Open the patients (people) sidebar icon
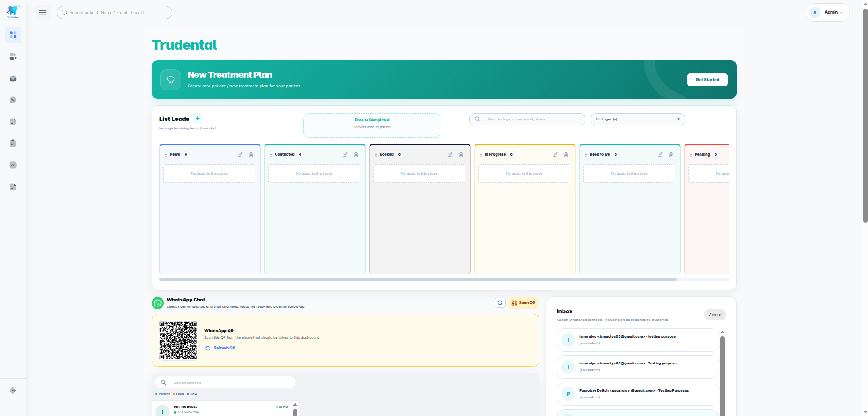This screenshot has width=868, height=416. (x=13, y=57)
